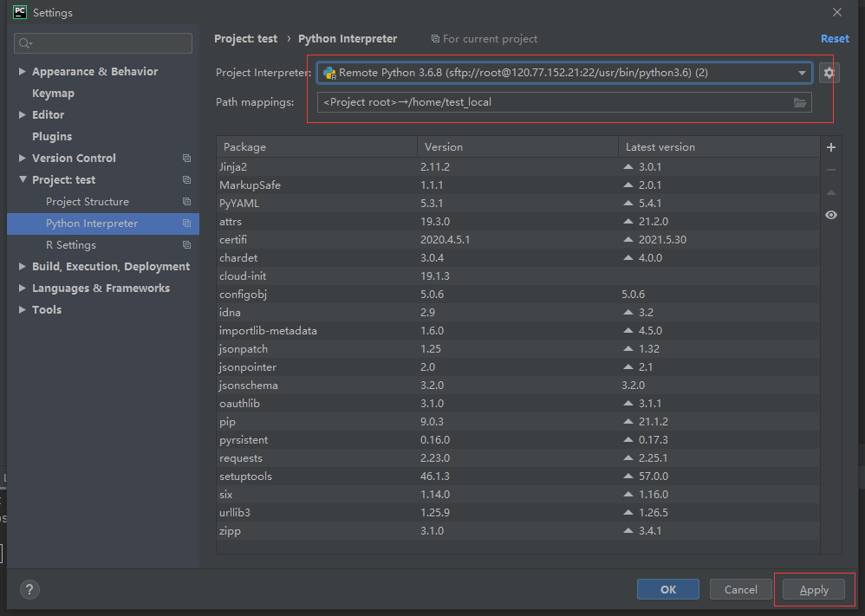
Task: Click the copy icon beside Project Structure
Action: 186,202
